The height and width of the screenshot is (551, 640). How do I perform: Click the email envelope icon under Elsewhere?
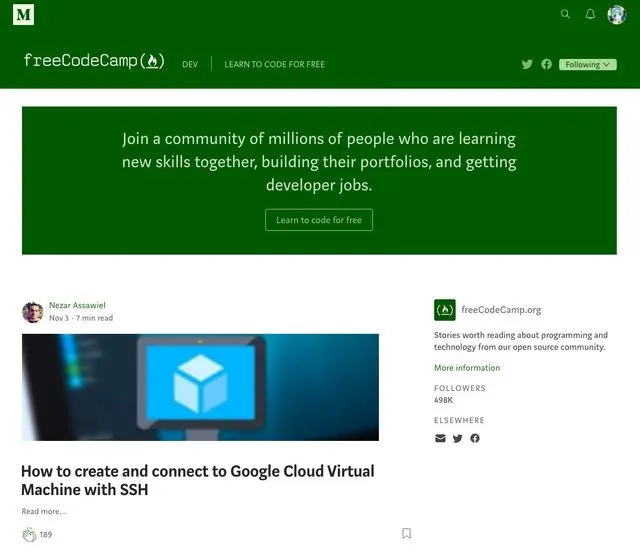(x=440, y=438)
